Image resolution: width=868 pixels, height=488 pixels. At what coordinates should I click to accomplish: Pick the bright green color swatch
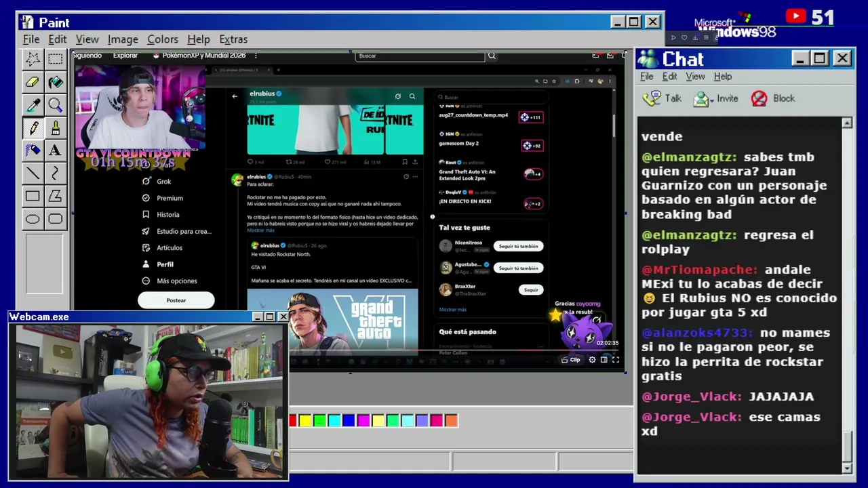click(x=319, y=421)
